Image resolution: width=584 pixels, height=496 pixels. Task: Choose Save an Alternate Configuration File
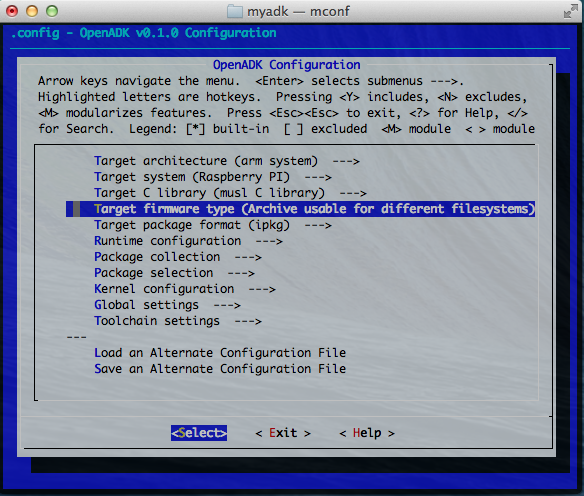coord(220,369)
